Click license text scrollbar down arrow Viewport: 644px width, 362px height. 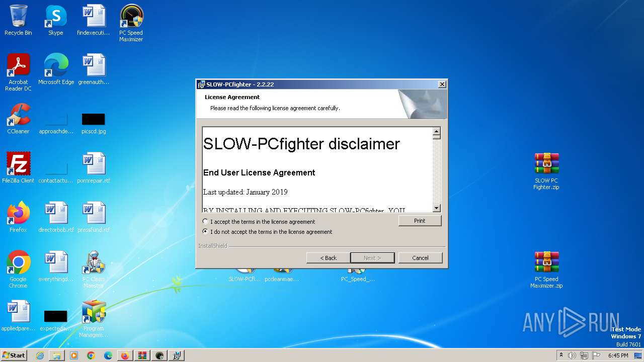[x=436, y=208]
